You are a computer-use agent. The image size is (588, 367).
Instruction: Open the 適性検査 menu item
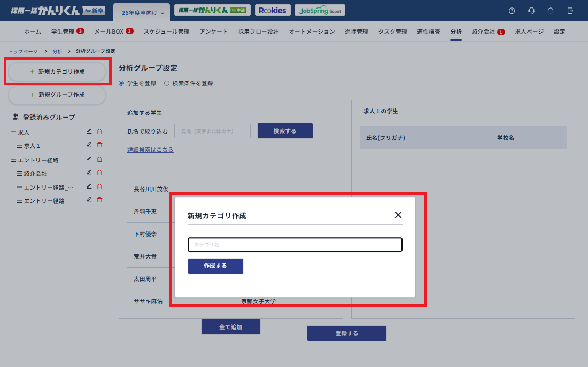pyautogui.click(x=428, y=32)
